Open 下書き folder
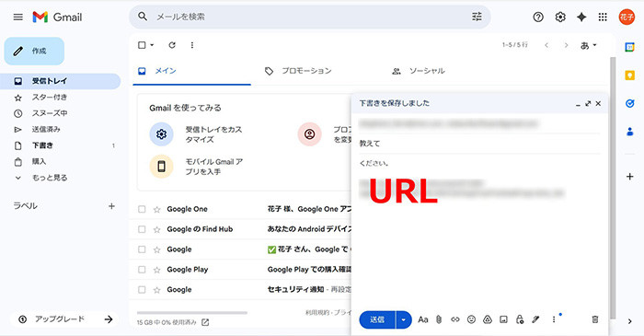 pos(61,145)
